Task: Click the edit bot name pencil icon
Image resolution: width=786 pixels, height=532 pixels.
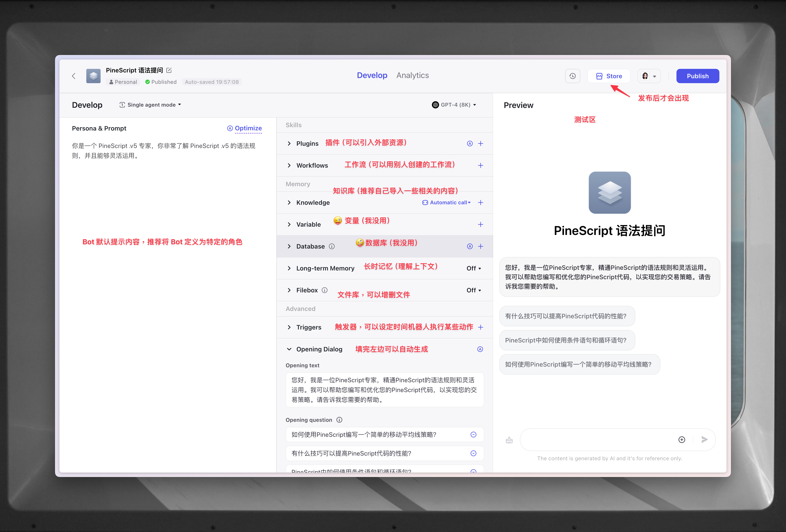Action: [x=169, y=70]
